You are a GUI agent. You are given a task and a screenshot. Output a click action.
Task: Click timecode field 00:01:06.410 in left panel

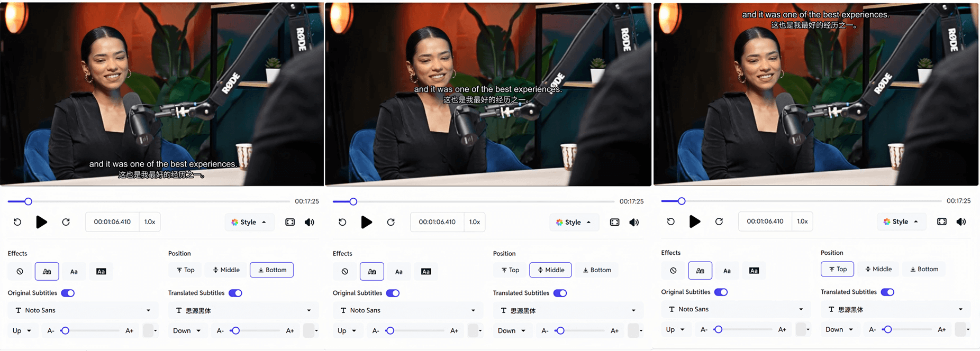112,222
